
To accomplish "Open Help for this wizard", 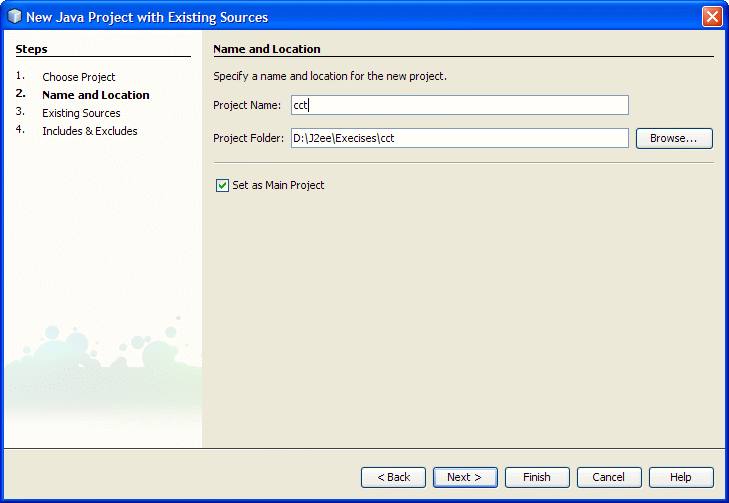I will click(681, 477).
